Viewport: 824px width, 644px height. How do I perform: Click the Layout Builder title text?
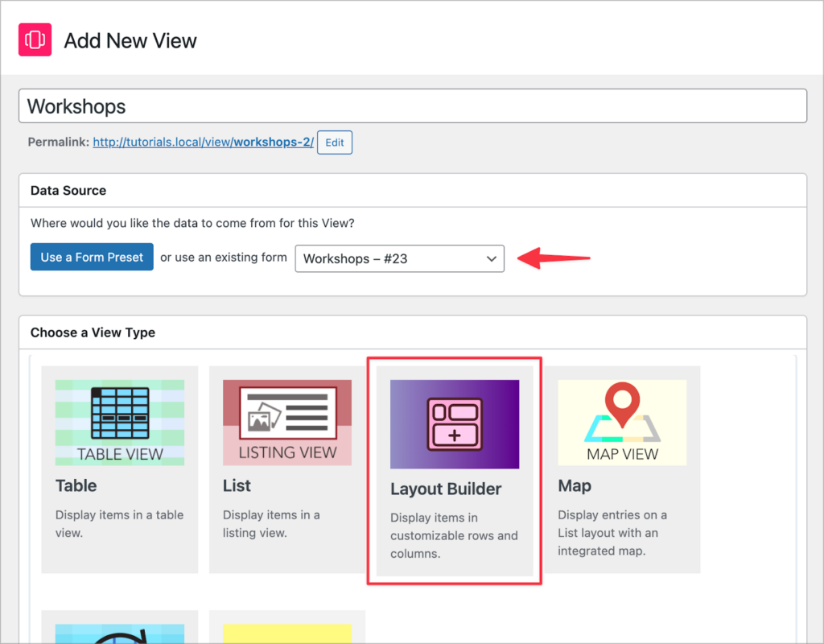point(445,489)
